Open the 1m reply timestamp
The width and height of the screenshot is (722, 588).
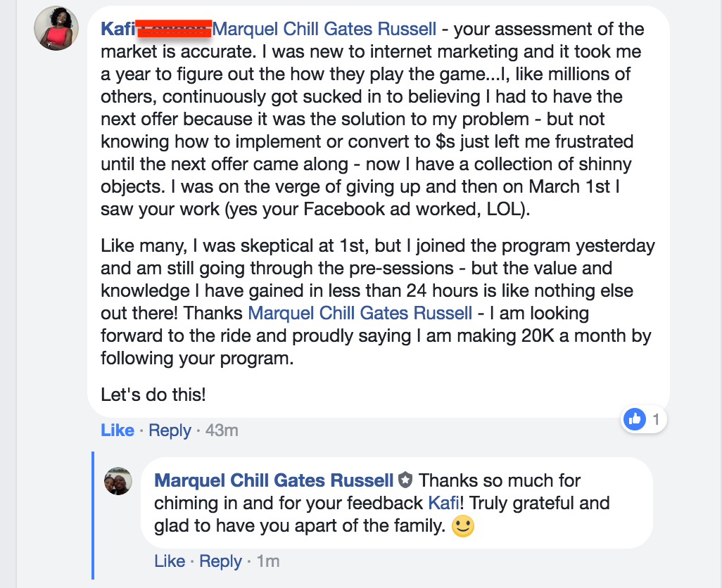coord(268,561)
